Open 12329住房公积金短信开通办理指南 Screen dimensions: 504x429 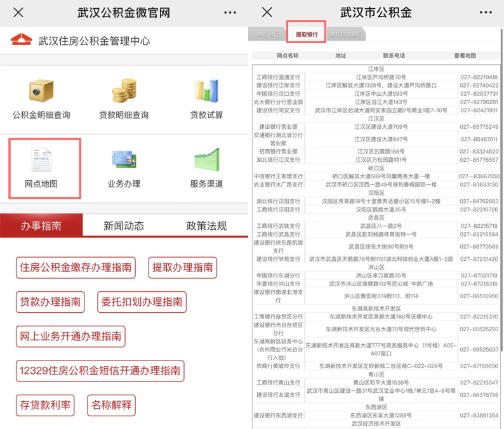pos(100,371)
